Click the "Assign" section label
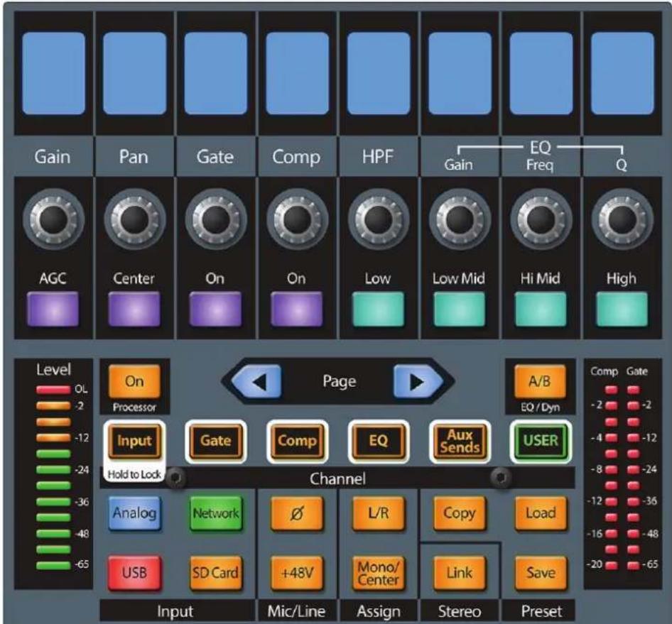This screenshot has height=624, width=672. [379, 612]
